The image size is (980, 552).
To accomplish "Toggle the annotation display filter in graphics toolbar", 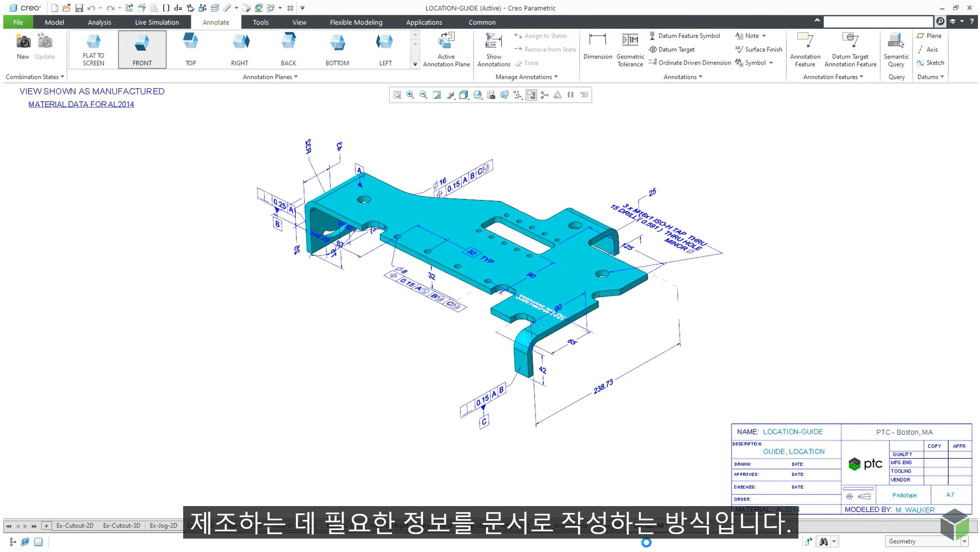I will pyautogui.click(x=531, y=95).
